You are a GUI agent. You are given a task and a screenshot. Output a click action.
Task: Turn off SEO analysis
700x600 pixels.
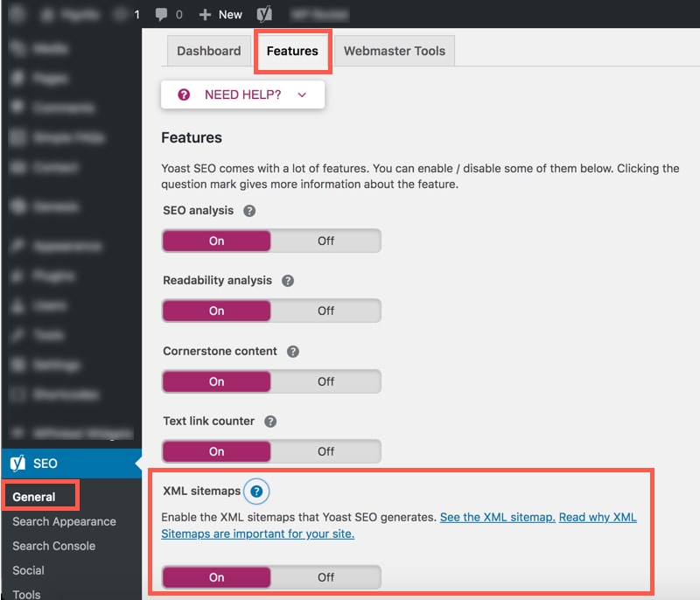pyautogui.click(x=325, y=241)
